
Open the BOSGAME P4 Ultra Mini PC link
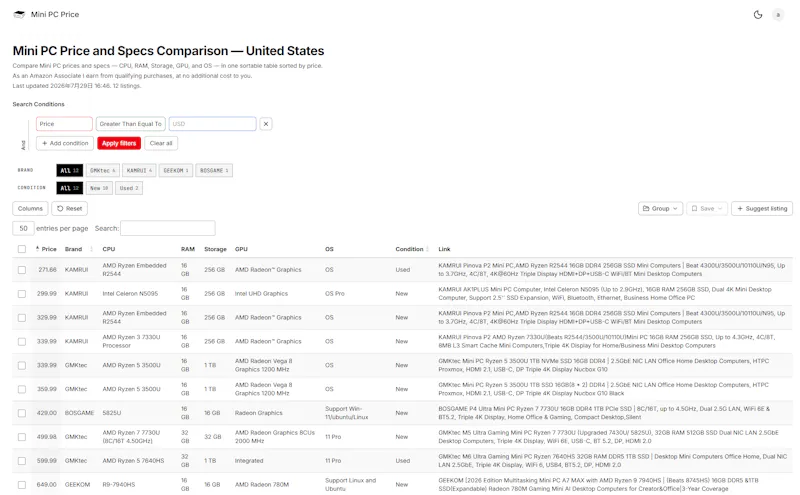click(604, 413)
